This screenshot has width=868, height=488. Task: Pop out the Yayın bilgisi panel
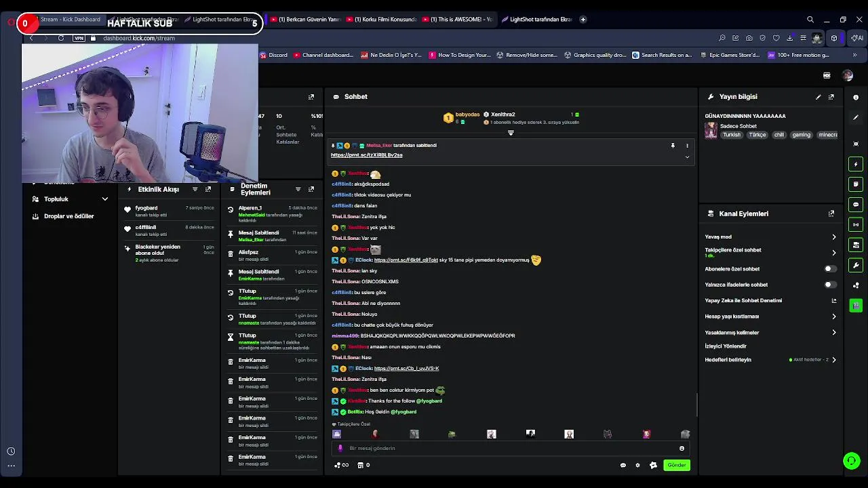[831, 97]
